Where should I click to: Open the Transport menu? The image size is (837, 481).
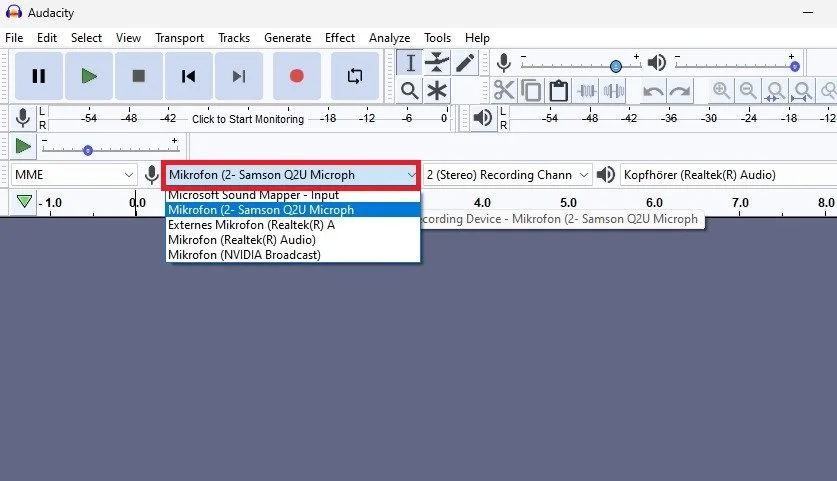tap(179, 38)
